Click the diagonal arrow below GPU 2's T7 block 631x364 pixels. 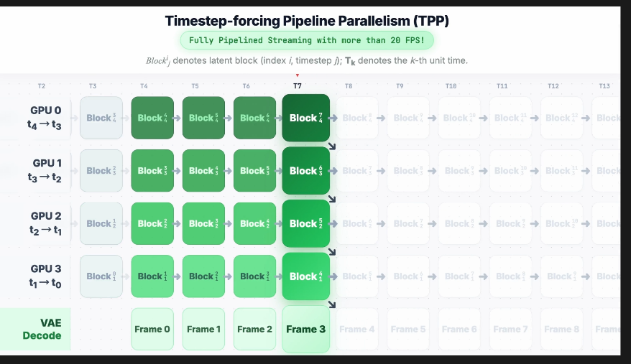tap(332, 251)
